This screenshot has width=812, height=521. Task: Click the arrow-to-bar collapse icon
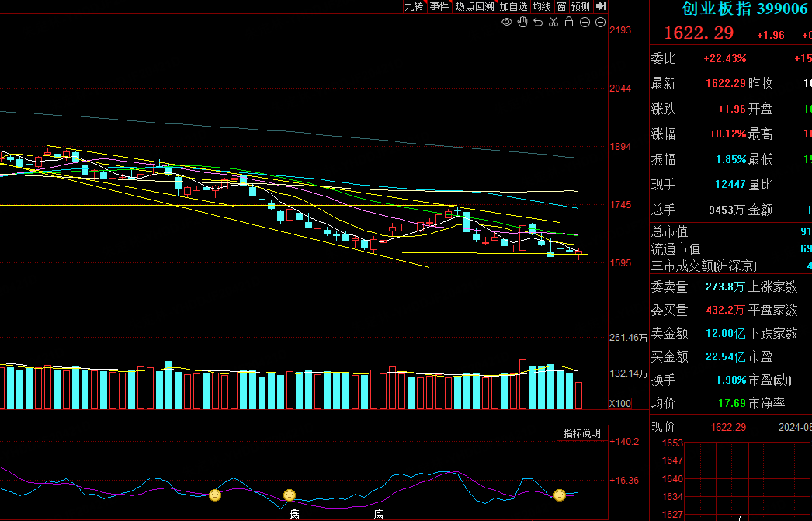click(x=601, y=6)
